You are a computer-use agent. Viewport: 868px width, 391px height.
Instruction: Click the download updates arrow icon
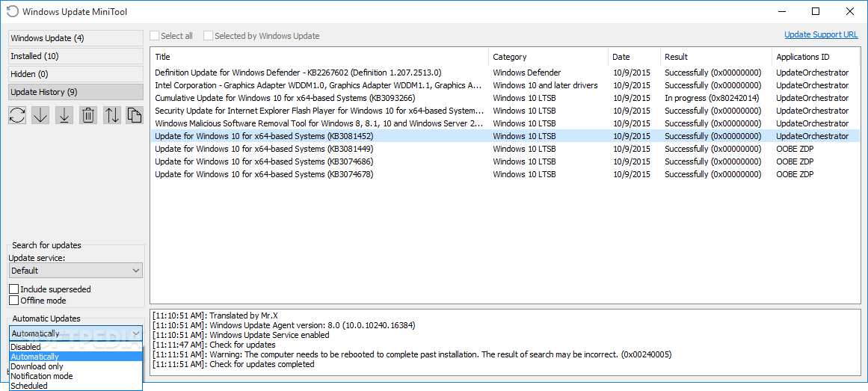[40, 114]
